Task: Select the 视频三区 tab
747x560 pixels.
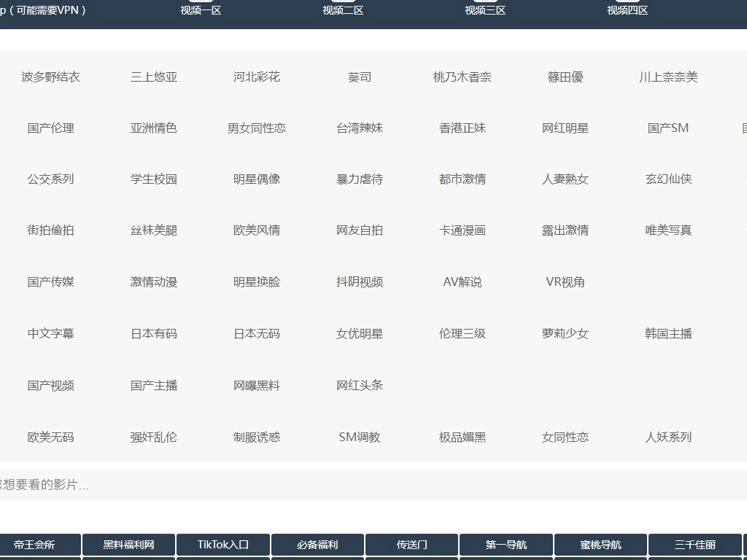Action: [485, 10]
